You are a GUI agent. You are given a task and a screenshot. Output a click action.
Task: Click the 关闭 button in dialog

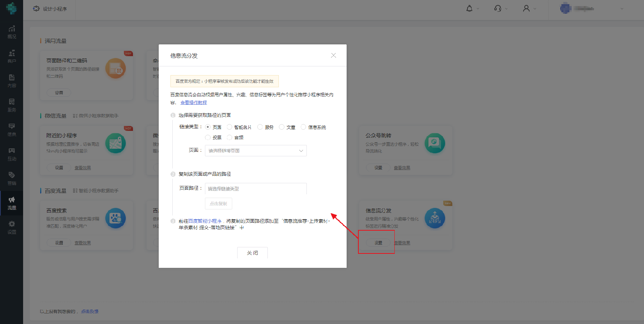click(x=252, y=253)
